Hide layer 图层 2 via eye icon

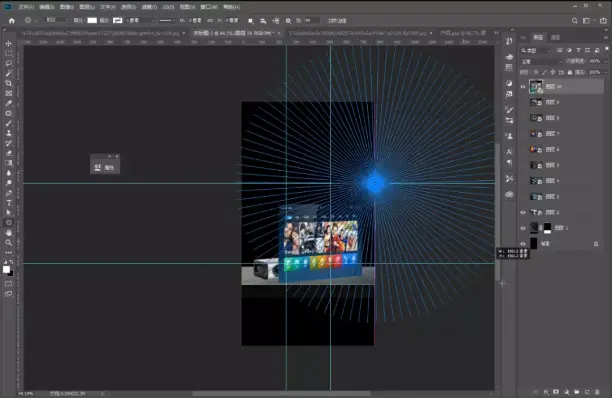pyautogui.click(x=523, y=212)
